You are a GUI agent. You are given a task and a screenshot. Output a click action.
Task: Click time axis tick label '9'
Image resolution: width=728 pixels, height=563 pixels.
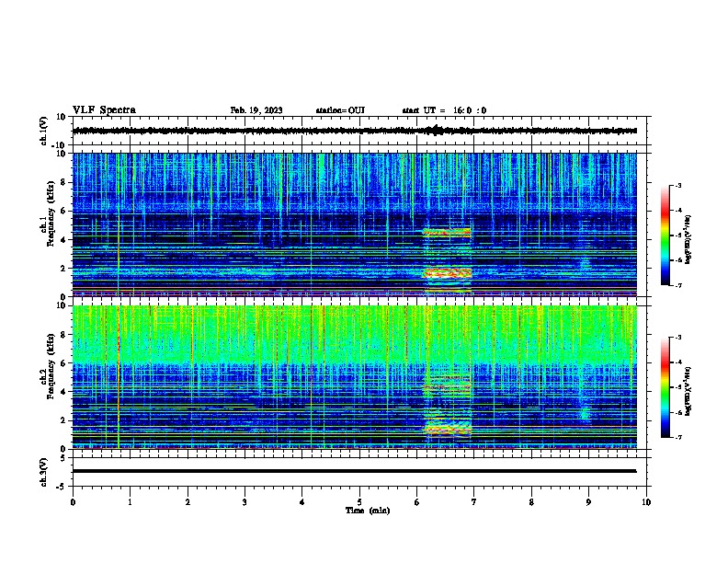588,502
